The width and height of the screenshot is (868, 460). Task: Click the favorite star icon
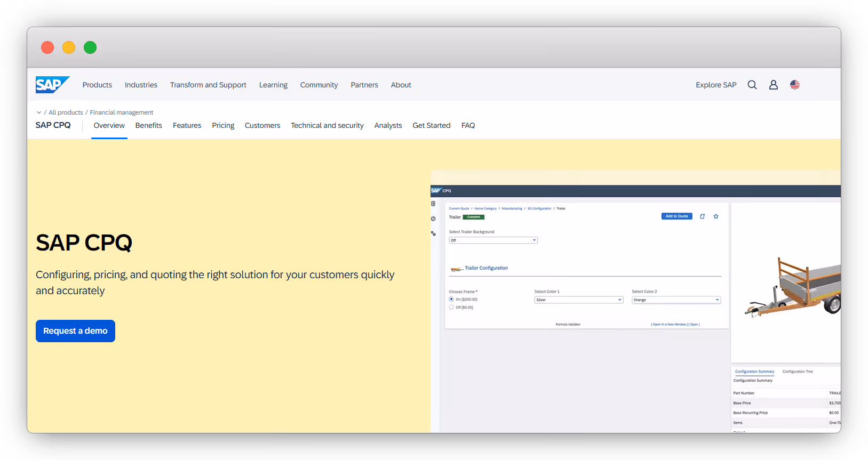coord(716,216)
